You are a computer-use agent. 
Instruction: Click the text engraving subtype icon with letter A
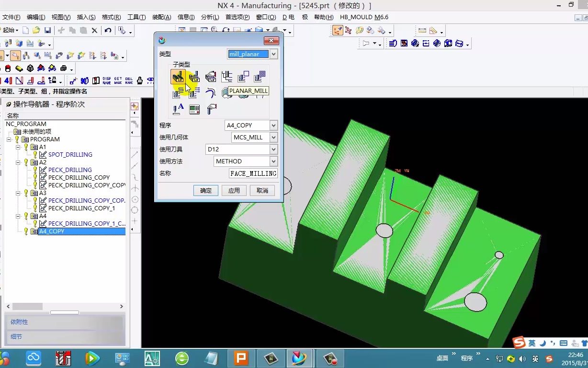pos(178,109)
